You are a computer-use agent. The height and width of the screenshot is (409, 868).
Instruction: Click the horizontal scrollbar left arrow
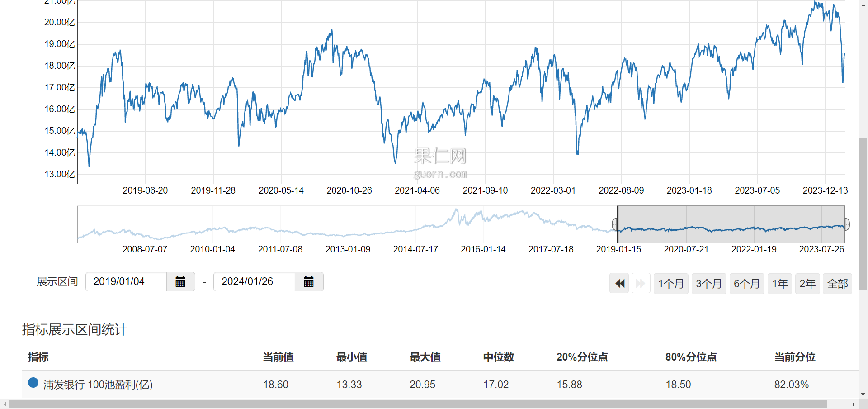click(5, 404)
